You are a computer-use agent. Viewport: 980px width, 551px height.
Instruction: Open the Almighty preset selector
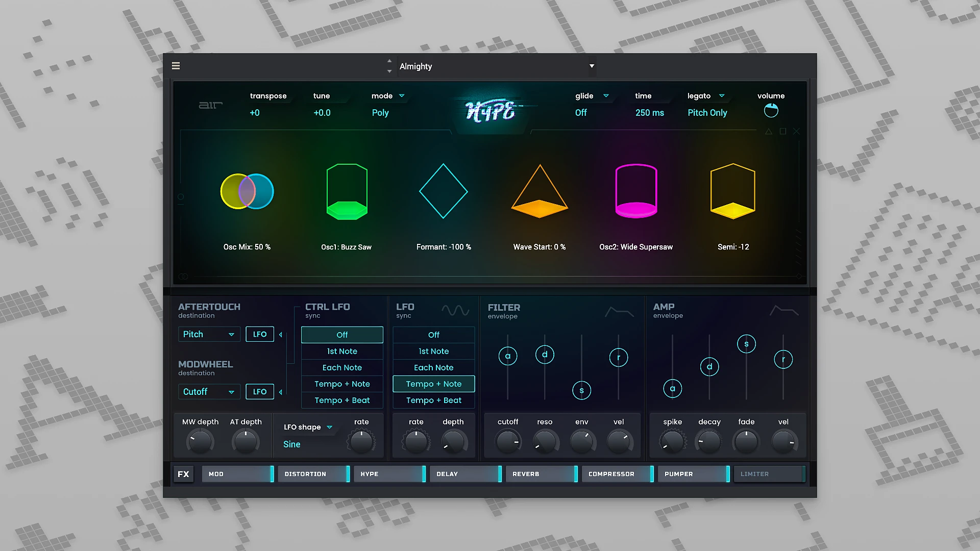click(x=495, y=66)
